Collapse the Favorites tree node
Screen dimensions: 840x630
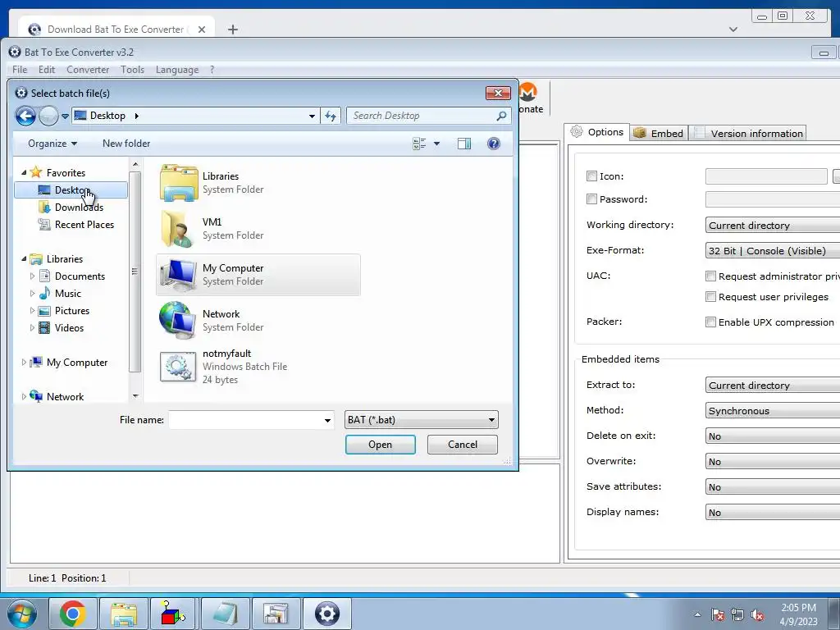coord(24,172)
